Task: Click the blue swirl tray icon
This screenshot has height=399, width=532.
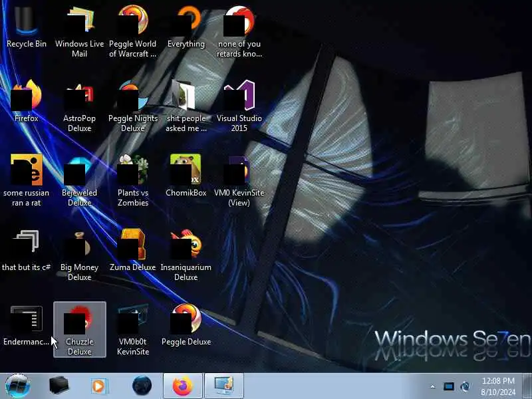Action: (x=465, y=386)
